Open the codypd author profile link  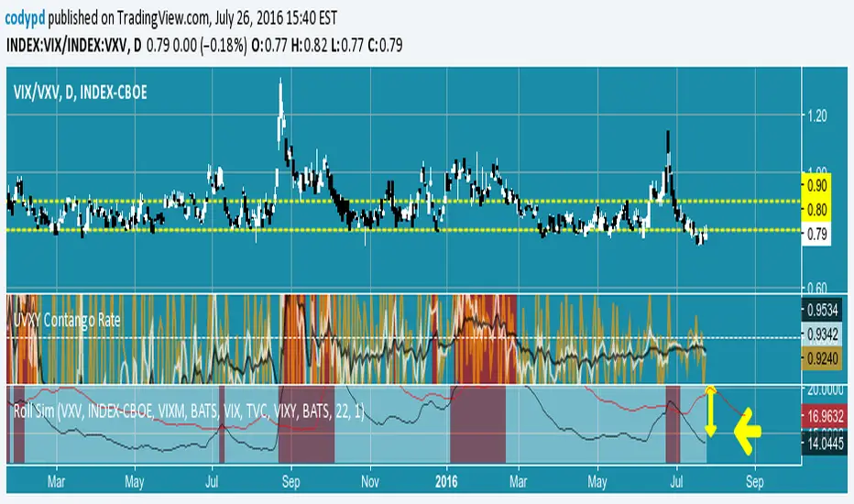click(25, 18)
